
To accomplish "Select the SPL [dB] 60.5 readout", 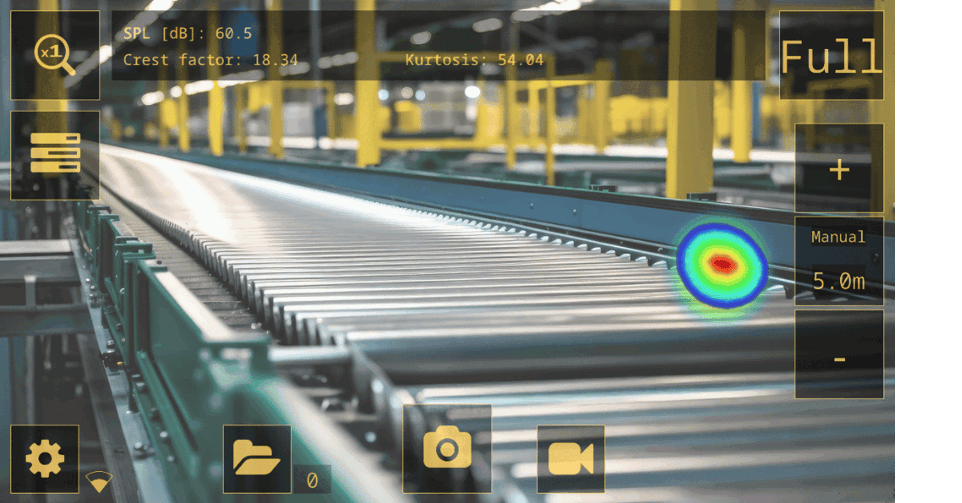I will click(188, 33).
